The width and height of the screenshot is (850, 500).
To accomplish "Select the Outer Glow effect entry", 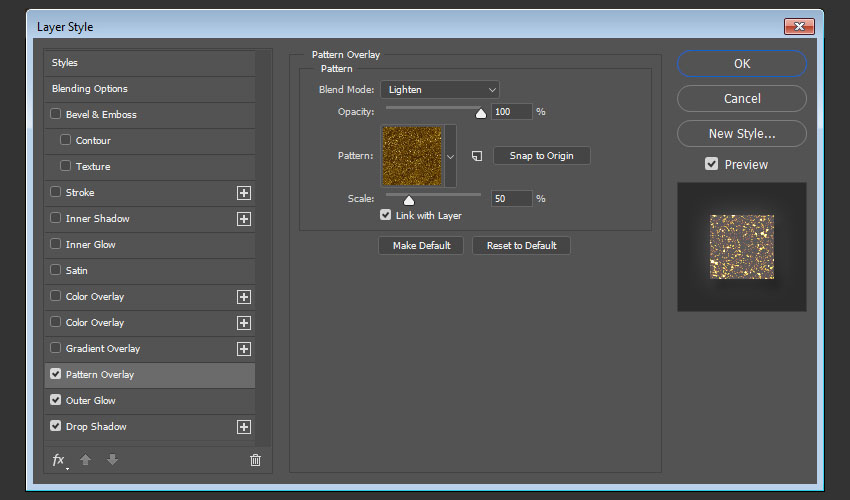I will 91,401.
